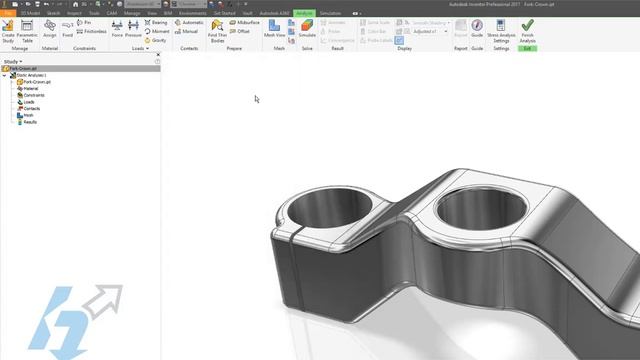The height and width of the screenshot is (360, 640).
Task: Switch to the Sketch tab
Action: (53, 13)
